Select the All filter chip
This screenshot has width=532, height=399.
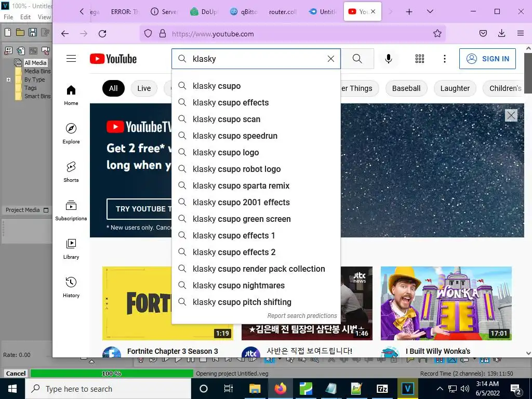(113, 88)
